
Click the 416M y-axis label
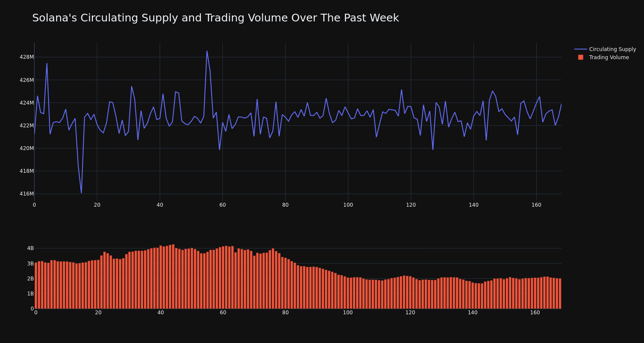[x=27, y=193]
